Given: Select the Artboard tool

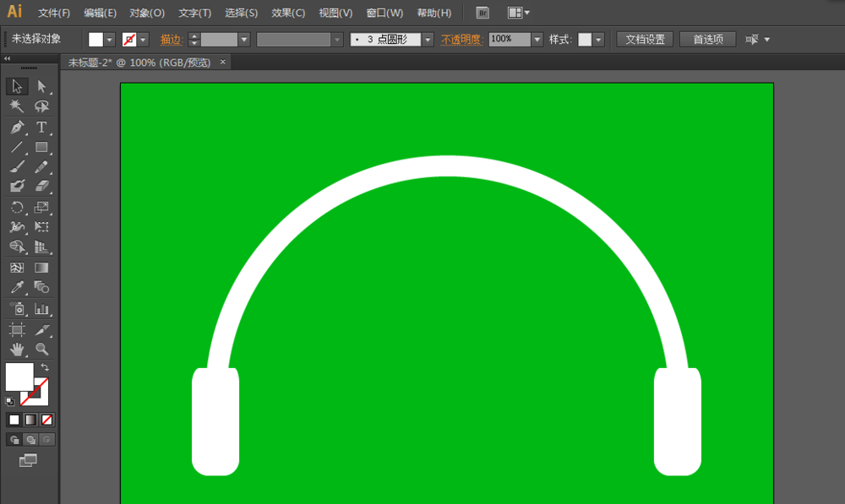Looking at the screenshot, I should point(17,329).
